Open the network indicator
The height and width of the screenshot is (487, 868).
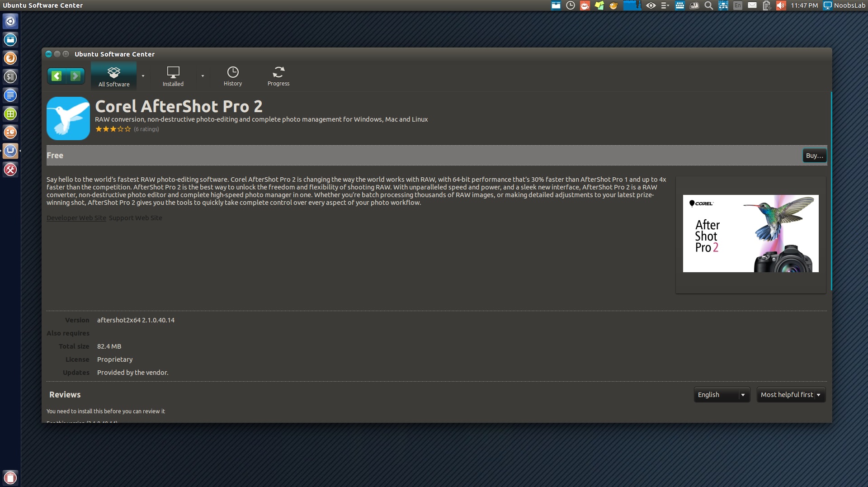pos(723,5)
